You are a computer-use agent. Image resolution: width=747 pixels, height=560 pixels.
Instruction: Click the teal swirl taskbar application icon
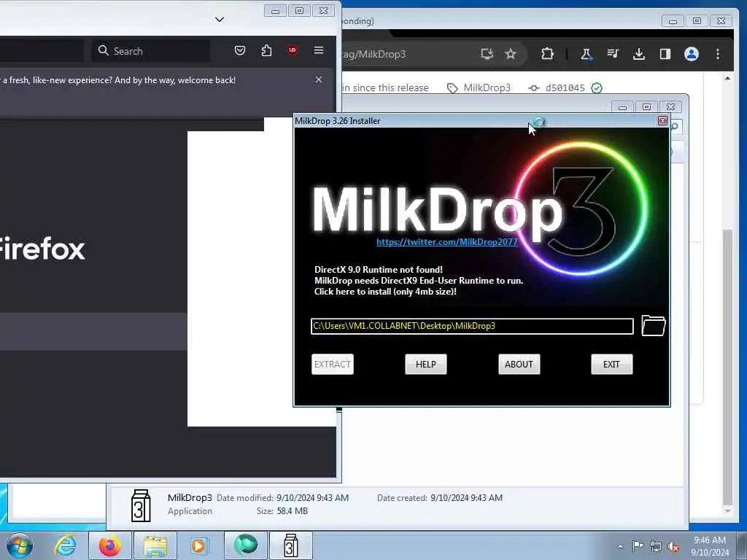pos(246,545)
